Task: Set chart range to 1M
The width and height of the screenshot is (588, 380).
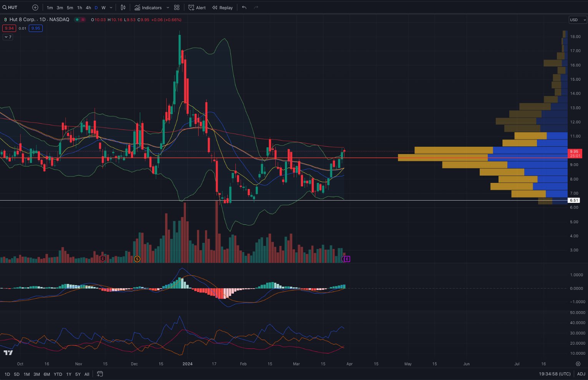Action: click(27, 374)
